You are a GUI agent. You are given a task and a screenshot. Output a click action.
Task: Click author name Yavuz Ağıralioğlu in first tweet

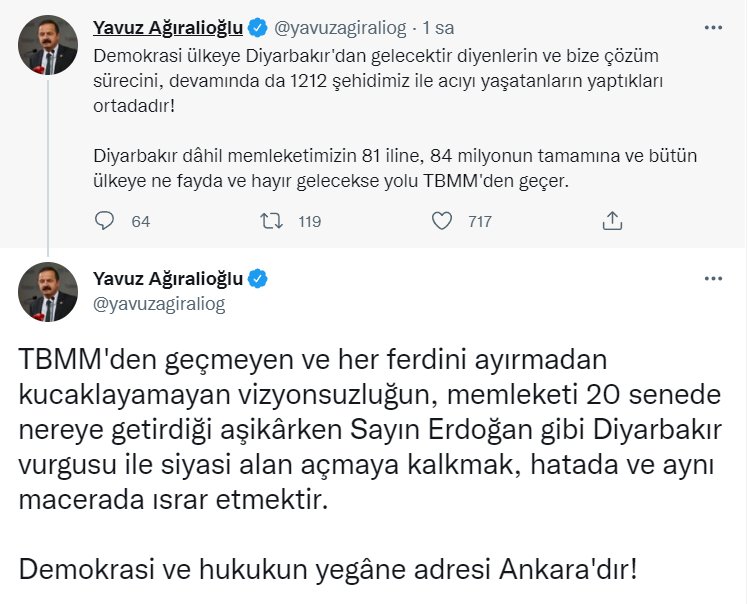pos(167,26)
